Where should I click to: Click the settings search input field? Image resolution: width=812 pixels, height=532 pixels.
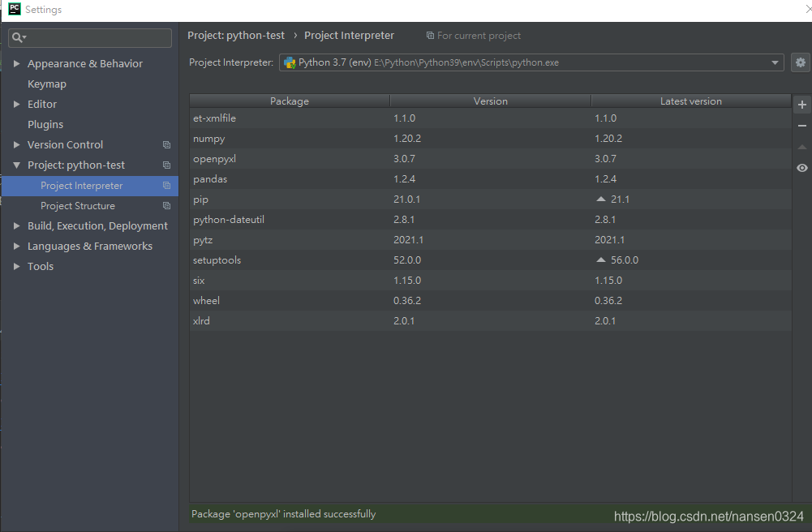[x=90, y=38]
